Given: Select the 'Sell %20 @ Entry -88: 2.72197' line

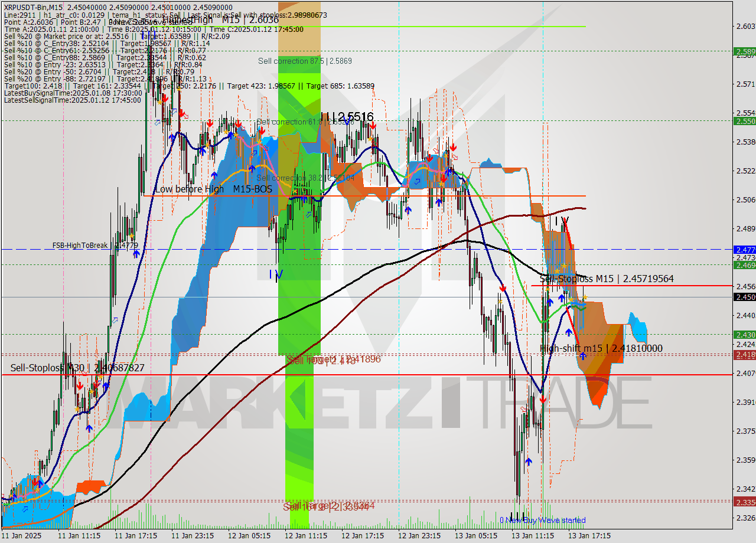Looking at the screenshot, I should click(105, 78).
